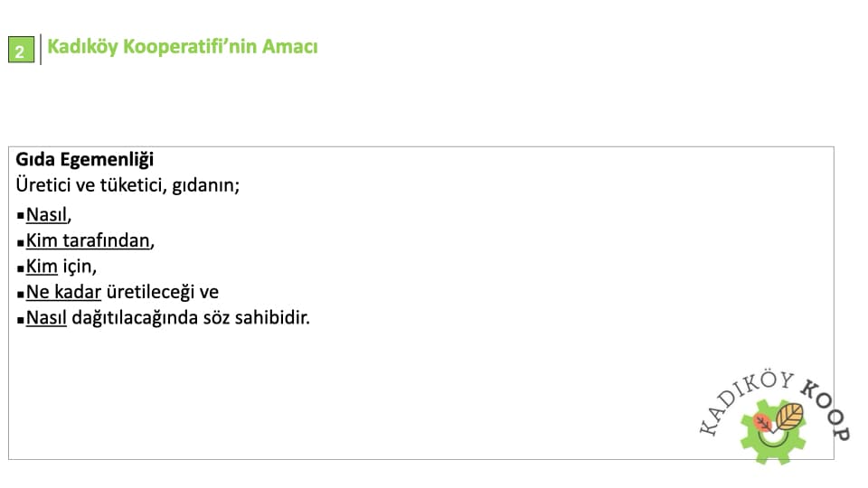Click the green slide number 2 badge
868x488 pixels.
20,51
